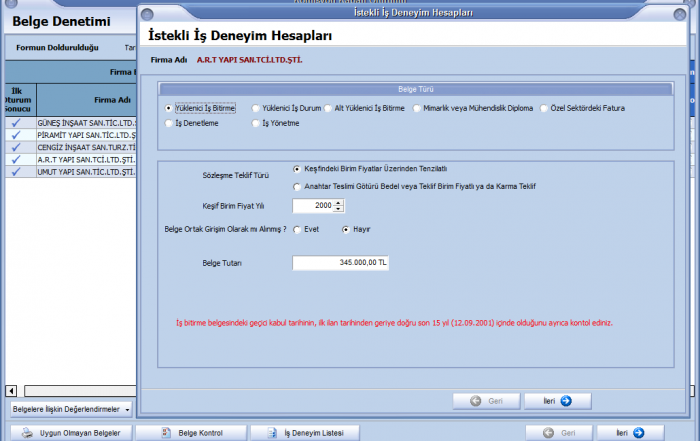Click İleri at the main window bottom bar
Image resolution: width=700 pixels, height=441 pixels.
627,433
